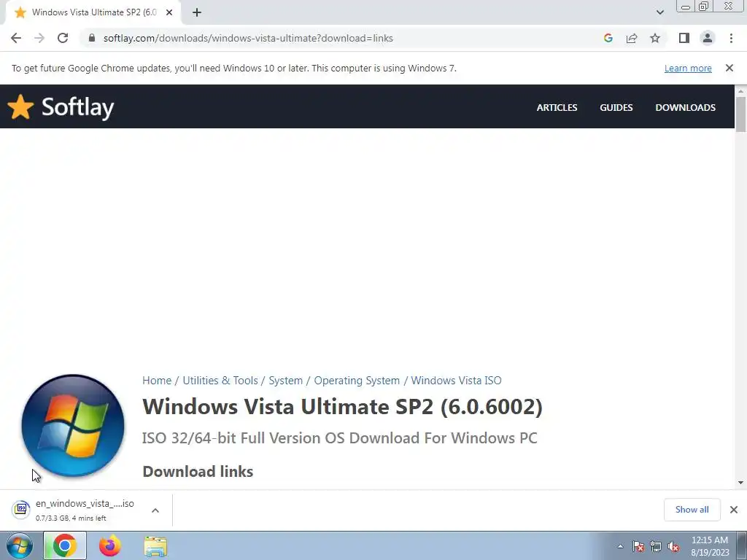Open the ARTICLES menu item

(x=557, y=108)
